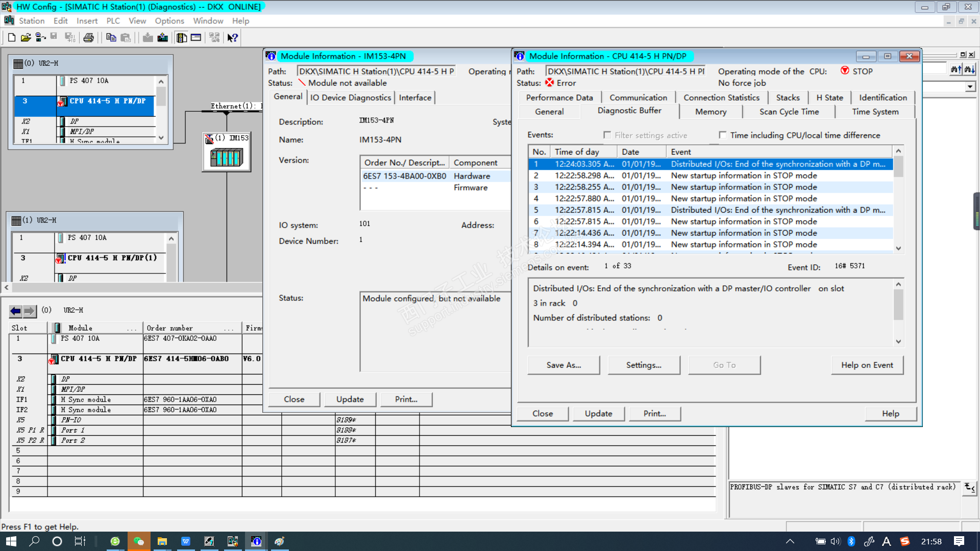Check Time including CPU/local time difference

click(x=723, y=135)
